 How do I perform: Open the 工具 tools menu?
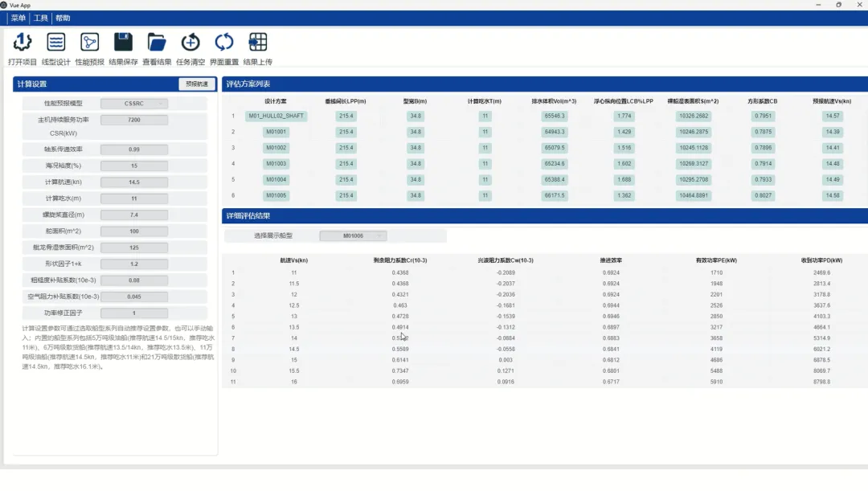40,18
